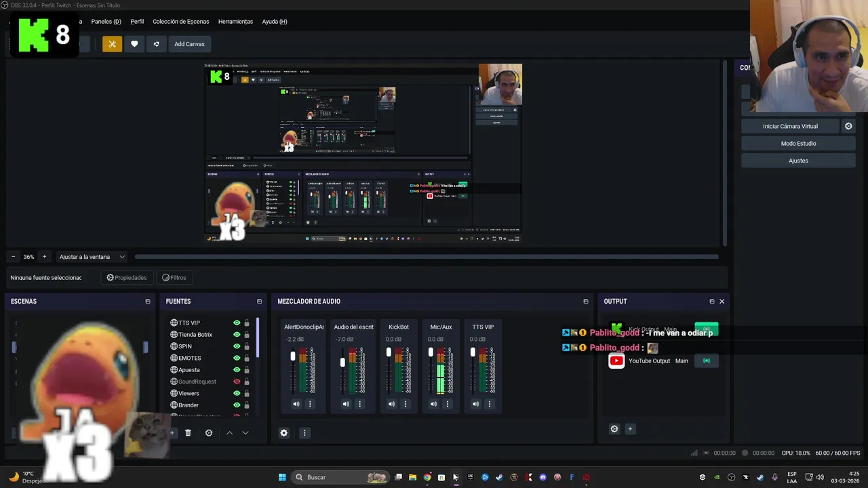Viewport: 868px width, 488px height.
Task: Hide the Apuesta source
Action: pyautogui.click(x=237, y=370)
